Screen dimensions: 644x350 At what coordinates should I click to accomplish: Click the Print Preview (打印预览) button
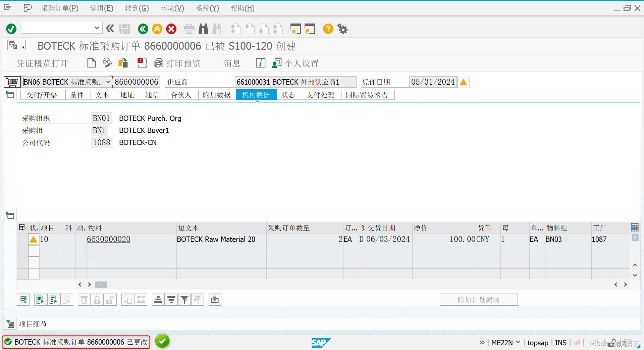[x=177, y=63]
